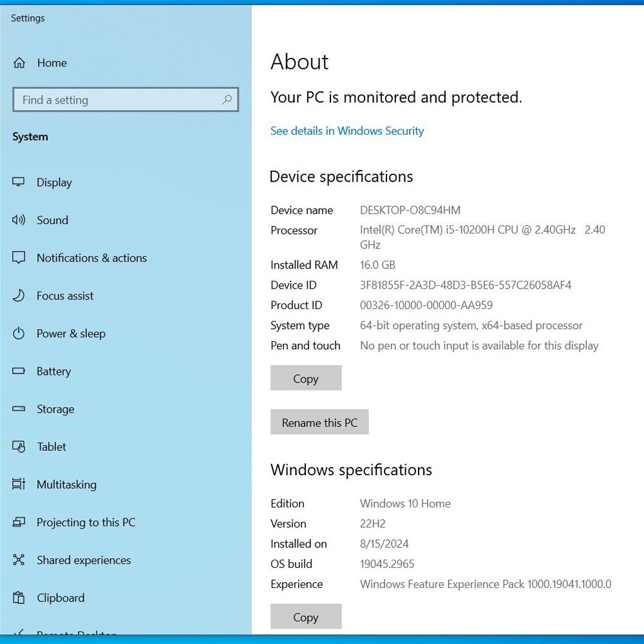Click the Windows 10 Home edition value
Viewport: 644px width, 644px height.
coord(405,504)
